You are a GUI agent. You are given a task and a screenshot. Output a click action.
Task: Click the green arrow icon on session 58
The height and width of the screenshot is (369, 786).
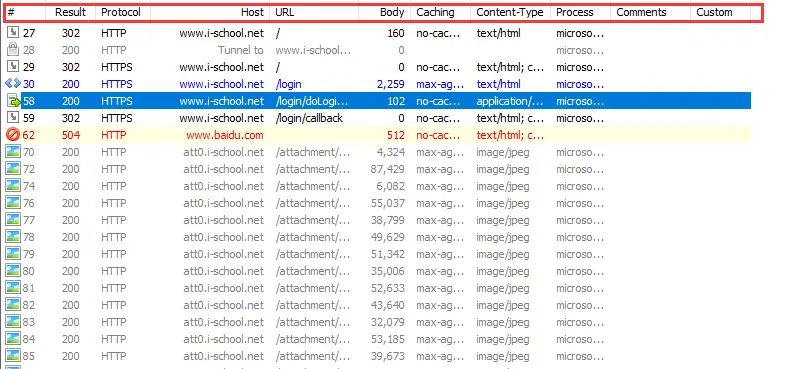tap(13, 101)
